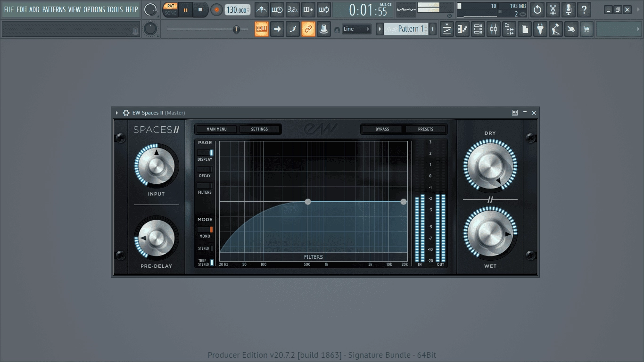Viewport: 644px width, 362px height.
Task: Enable wait for input to start playing
Action: point(277,9)
